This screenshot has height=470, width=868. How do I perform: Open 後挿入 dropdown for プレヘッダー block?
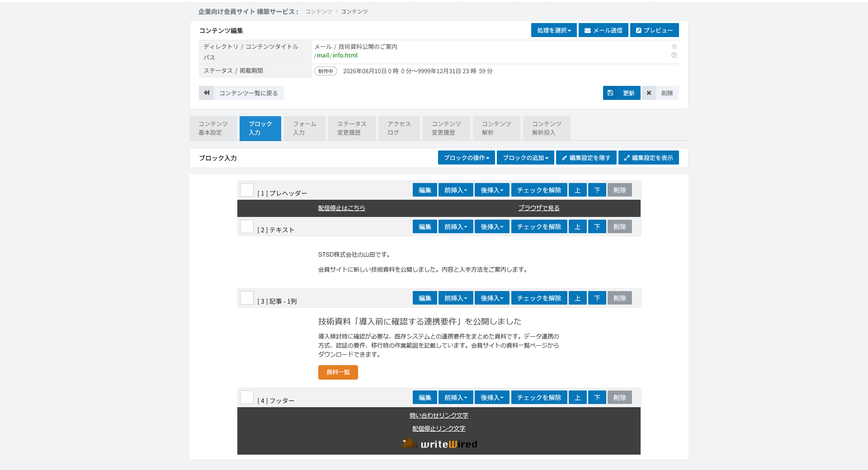pyautogui.click(x=492, y=190)
